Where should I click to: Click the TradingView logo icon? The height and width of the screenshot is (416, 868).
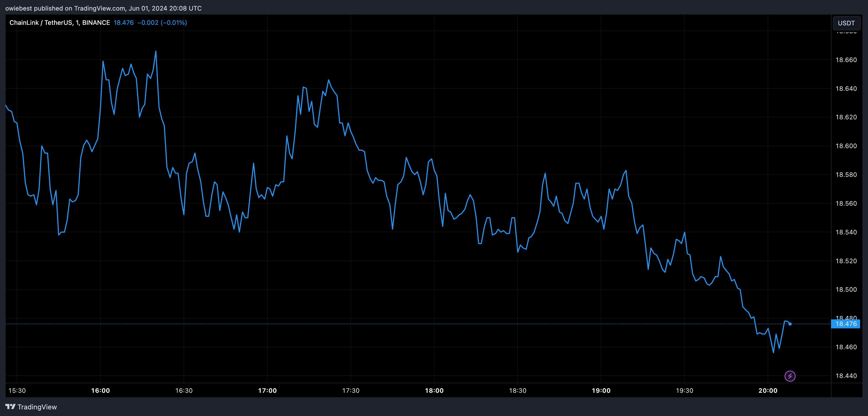coord(11,406)
